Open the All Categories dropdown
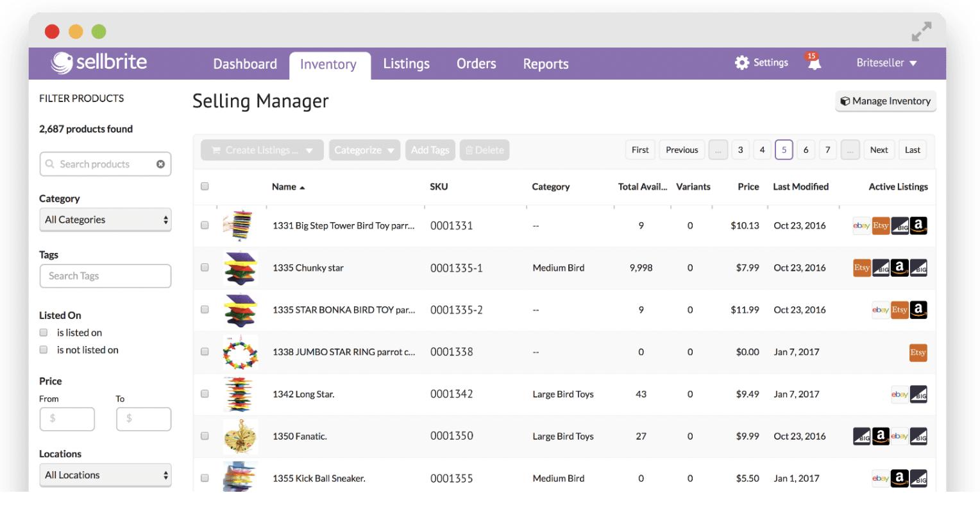 pos(105,219)
